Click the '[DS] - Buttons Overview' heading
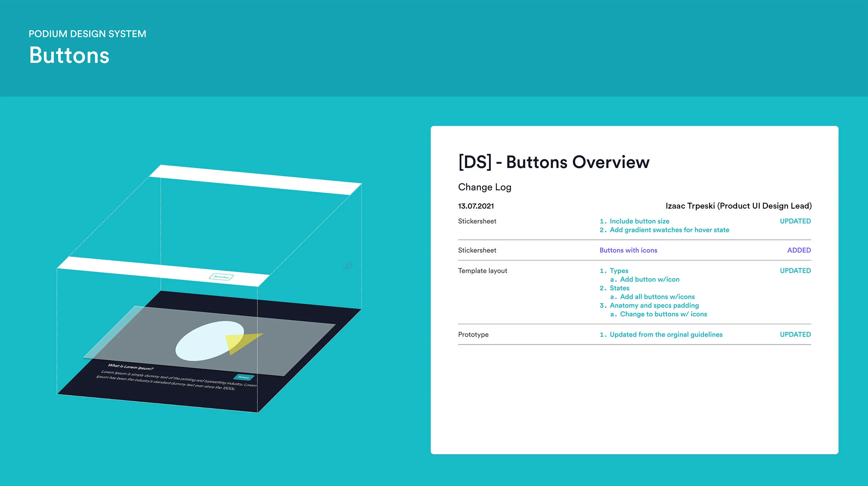Image resolution: width=868 pixels, height=486 pixels. [x=554, y=162]
